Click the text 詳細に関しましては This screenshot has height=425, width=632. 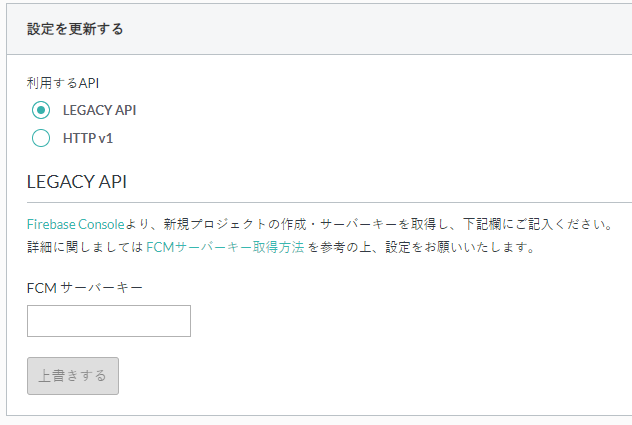(x=85, y=247)
